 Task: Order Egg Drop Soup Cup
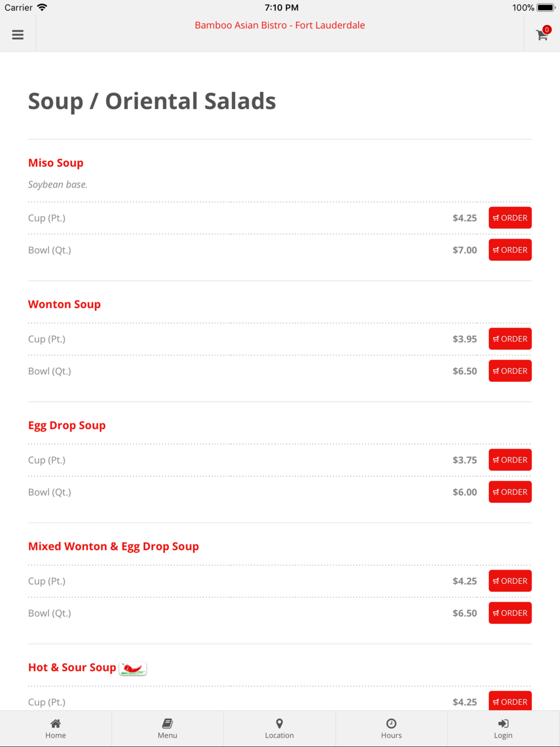510,460
